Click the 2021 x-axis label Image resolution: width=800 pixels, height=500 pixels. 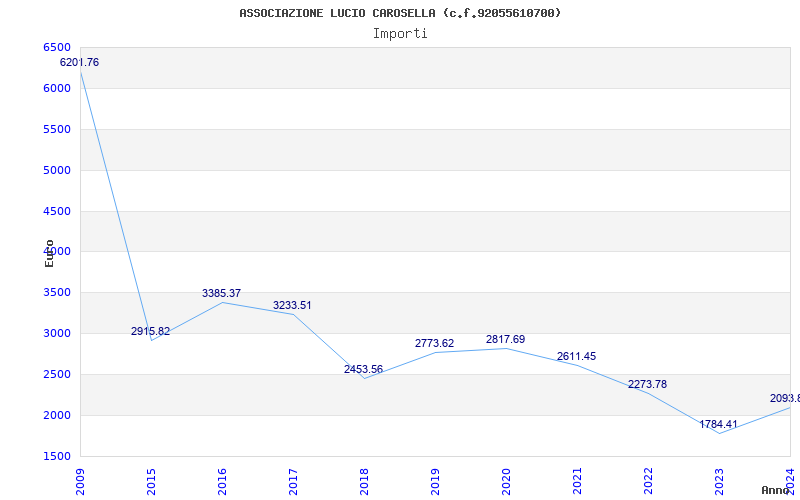pos(577,481)
